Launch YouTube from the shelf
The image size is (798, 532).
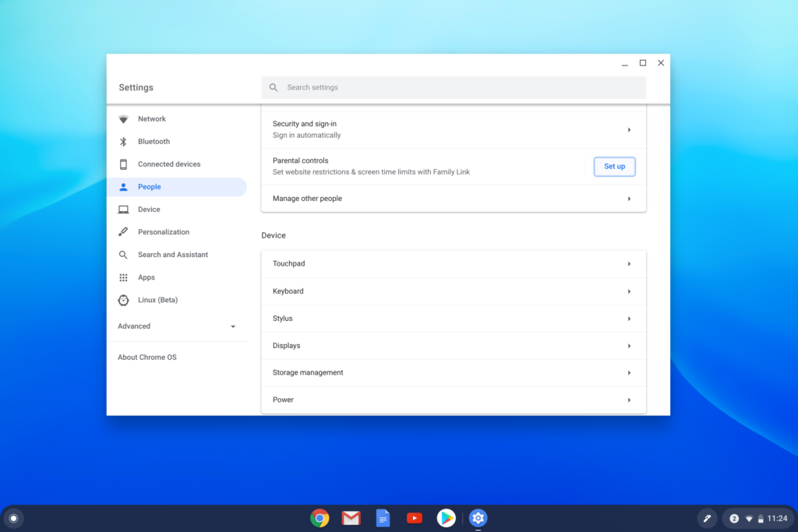(415, 518)
